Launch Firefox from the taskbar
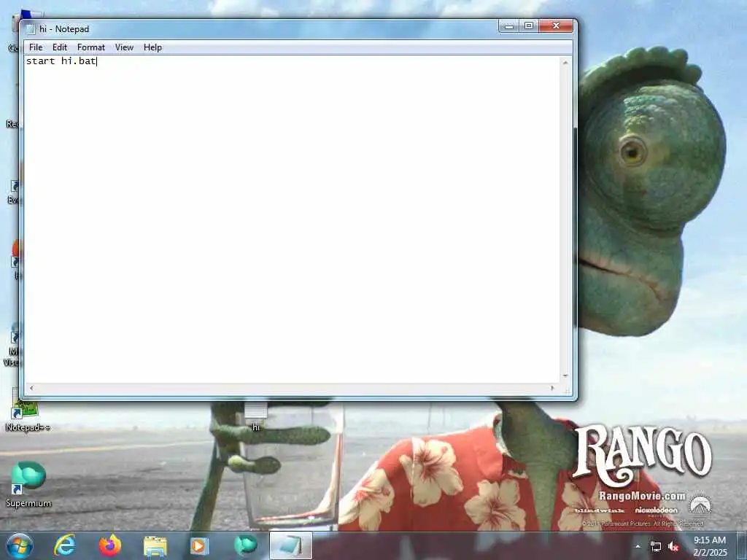747x560 pixels. (x=110, y=545)
